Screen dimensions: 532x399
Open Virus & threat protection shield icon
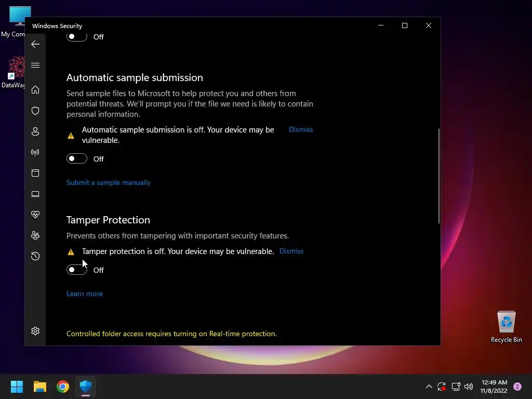click(x=35, y=111)
